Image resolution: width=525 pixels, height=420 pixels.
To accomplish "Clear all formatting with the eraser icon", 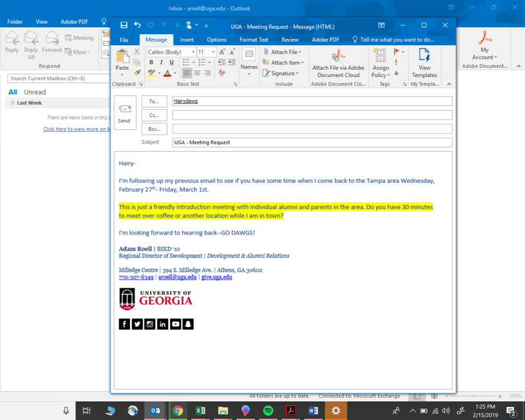I will (x=222, y=72).
